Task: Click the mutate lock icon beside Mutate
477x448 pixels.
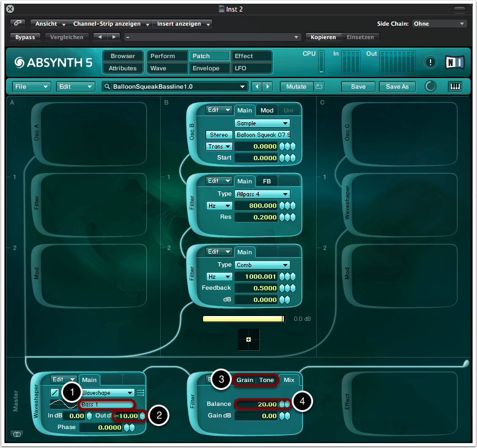Action: click(x=319, y=87)
